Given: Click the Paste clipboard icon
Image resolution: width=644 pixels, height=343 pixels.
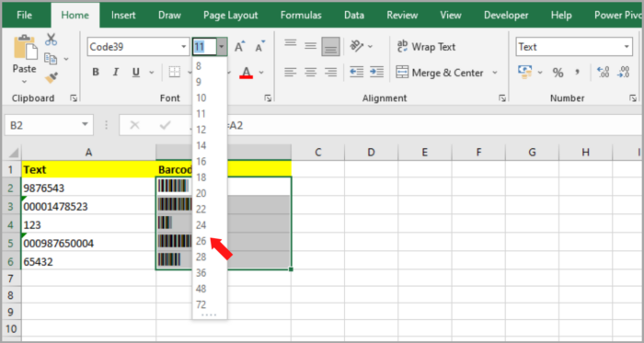Looking at the screenshot, I should point(25,47).
